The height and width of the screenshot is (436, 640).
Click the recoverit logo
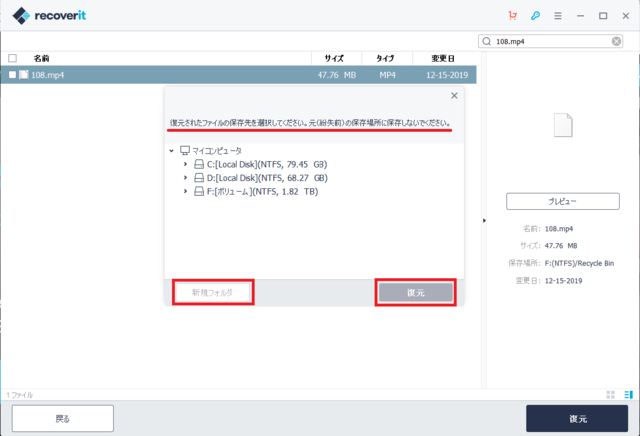[x=49, y=16]
